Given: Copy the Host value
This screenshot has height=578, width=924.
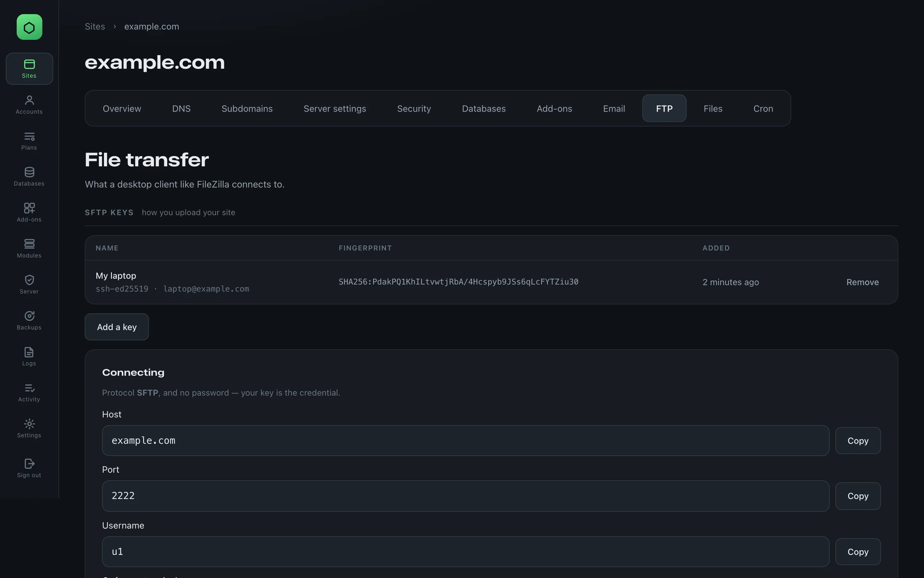Looking at the screenshot, I should [x=858, y=441].
